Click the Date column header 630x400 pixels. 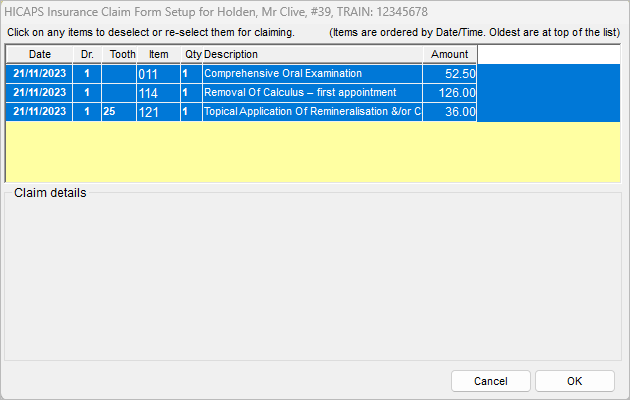pos(39,54)
